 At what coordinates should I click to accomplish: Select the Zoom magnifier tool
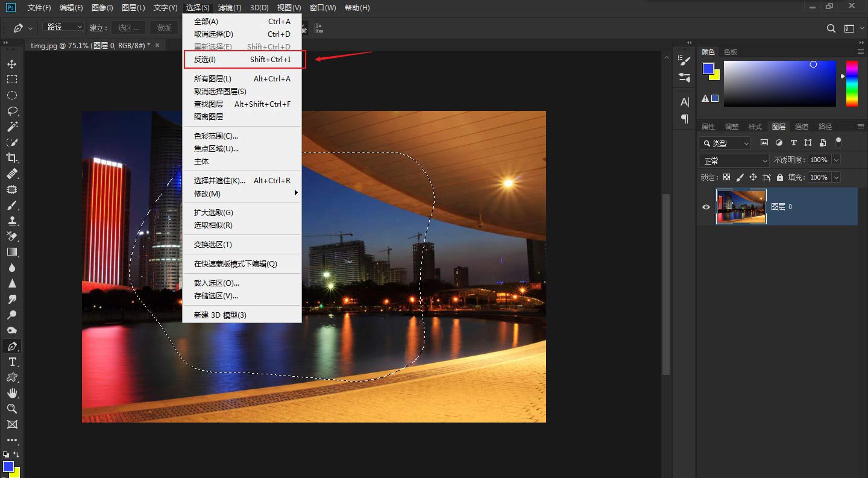(x=11, y=409)
